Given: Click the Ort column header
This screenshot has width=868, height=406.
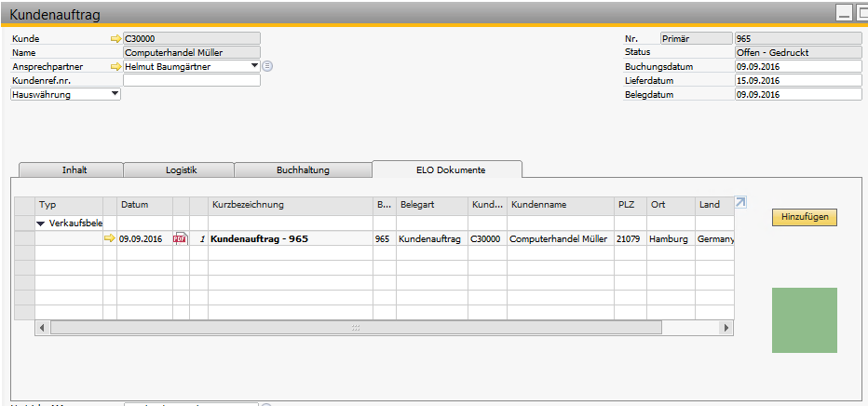Looking at the screenshot, I should 671,205.
